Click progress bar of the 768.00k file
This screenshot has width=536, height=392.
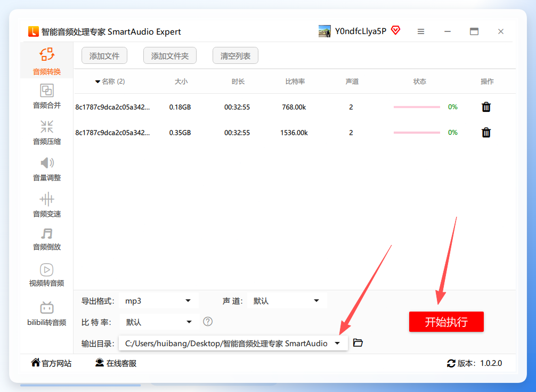tap(417, 107)
